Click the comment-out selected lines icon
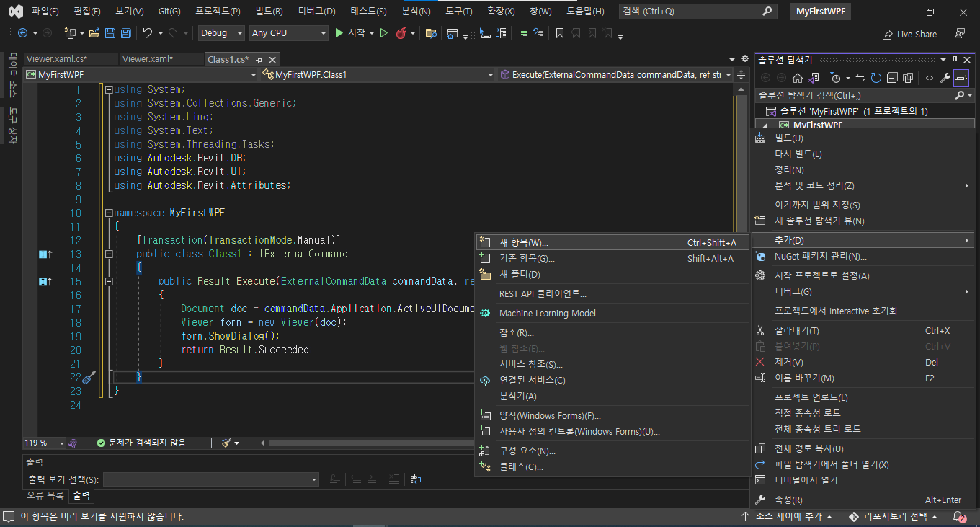Screen dimensions: 980x527 pyautogui.click(x=522, y=33)
